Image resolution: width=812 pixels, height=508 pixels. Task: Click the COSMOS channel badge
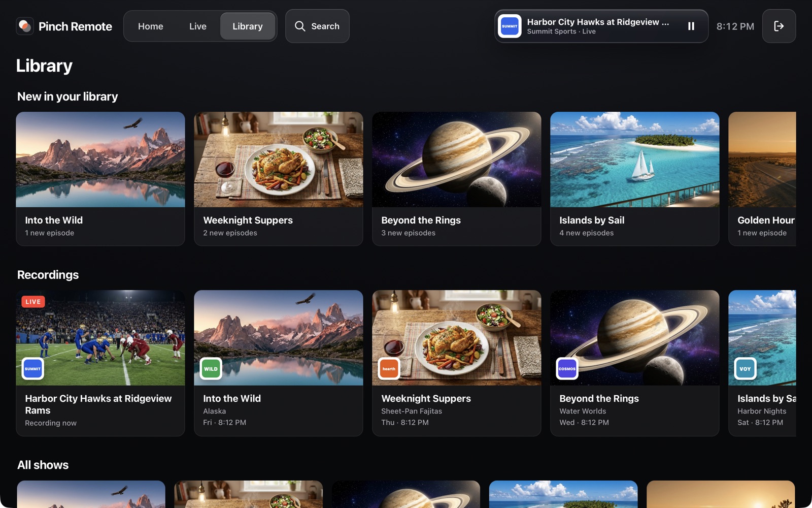(567, 369)
